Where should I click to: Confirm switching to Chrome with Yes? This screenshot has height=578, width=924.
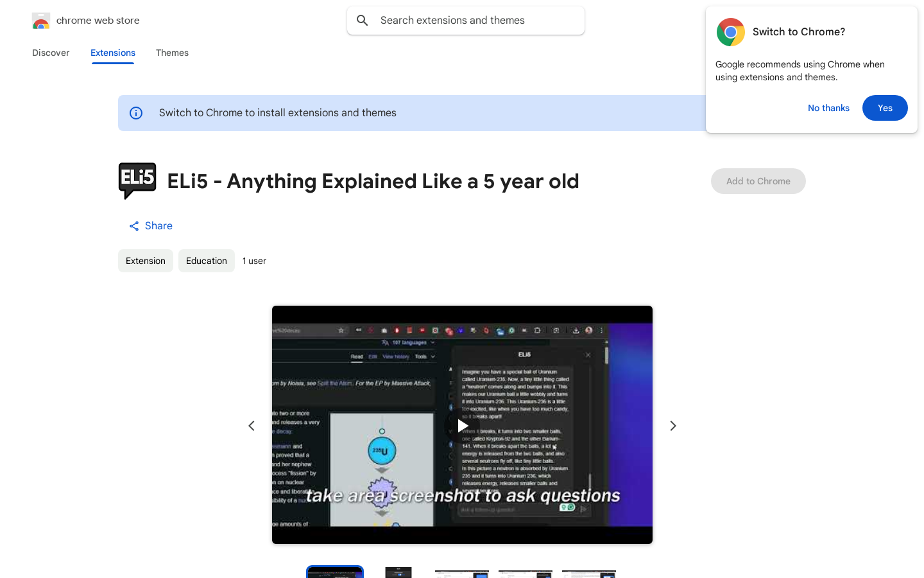(x=885, y=108)
